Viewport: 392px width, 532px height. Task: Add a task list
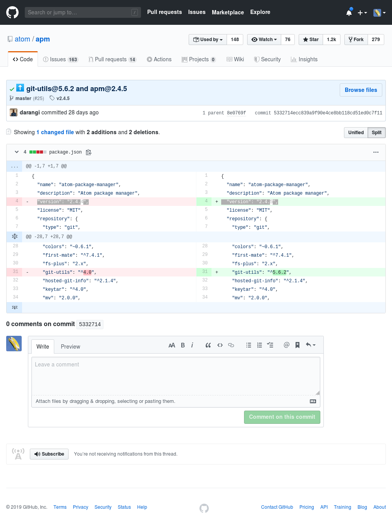tap(270, 345)
